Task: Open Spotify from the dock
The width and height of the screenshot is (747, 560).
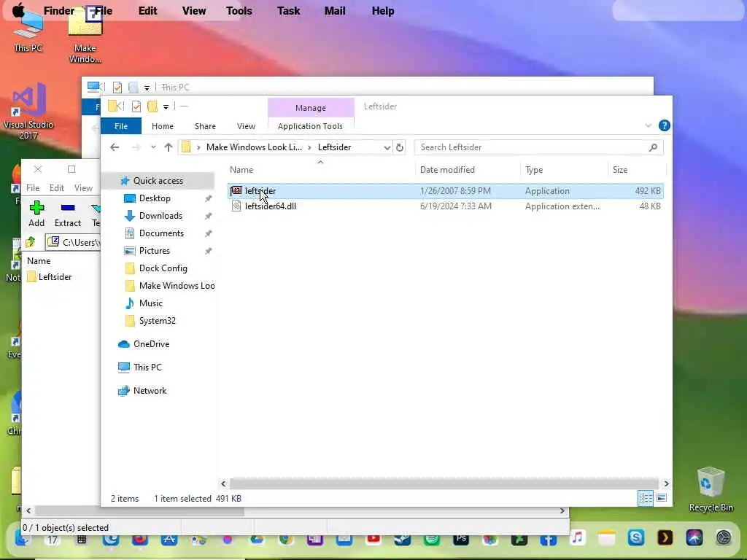Action: tap(432, 539)
